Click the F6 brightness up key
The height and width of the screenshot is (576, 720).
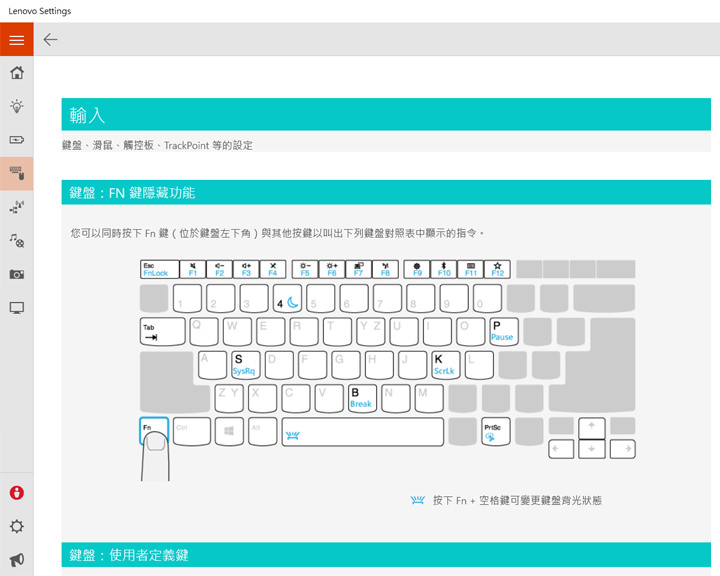pos(332,269)
